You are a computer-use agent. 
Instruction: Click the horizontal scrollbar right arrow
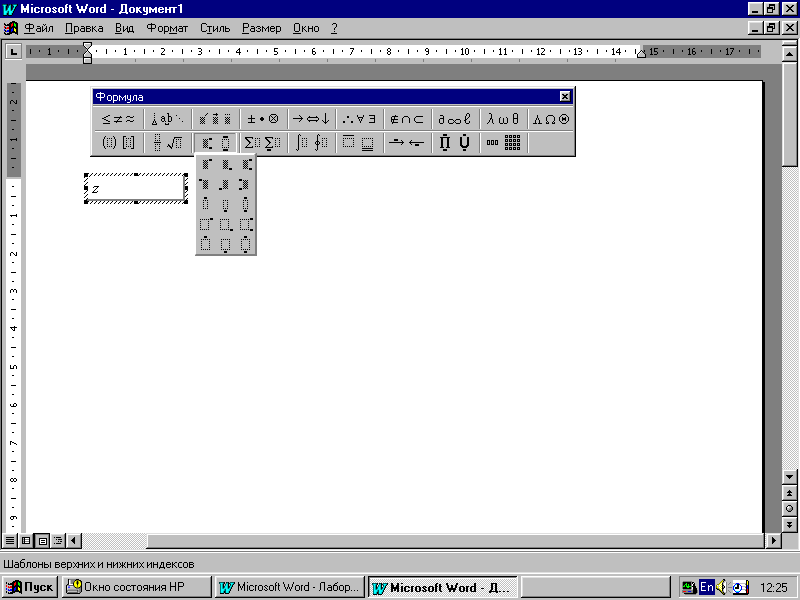774,540
